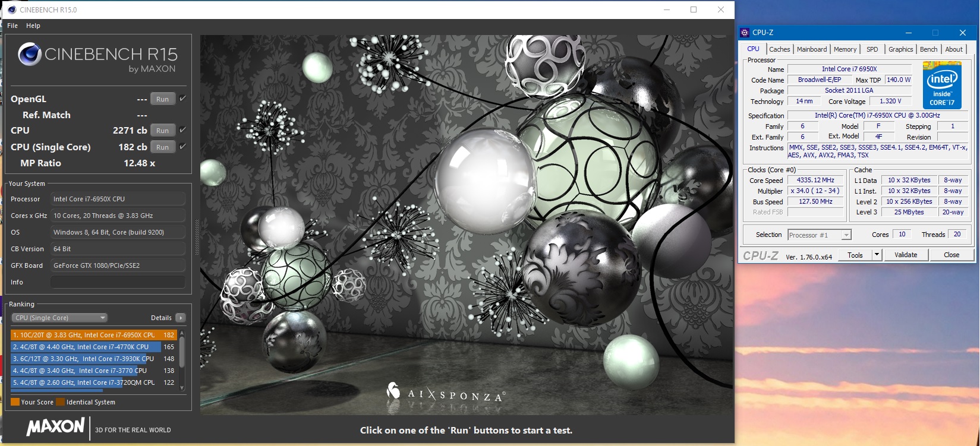Switch to the Caches tab in CPU-Z
This screenshot has height=446, width=980.
(x=779, y=49)
